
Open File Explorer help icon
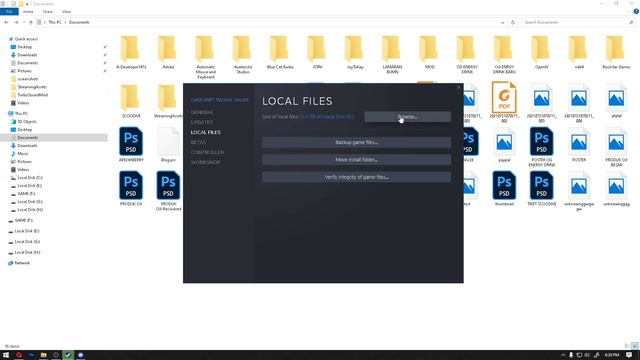(x=636, y=12)
